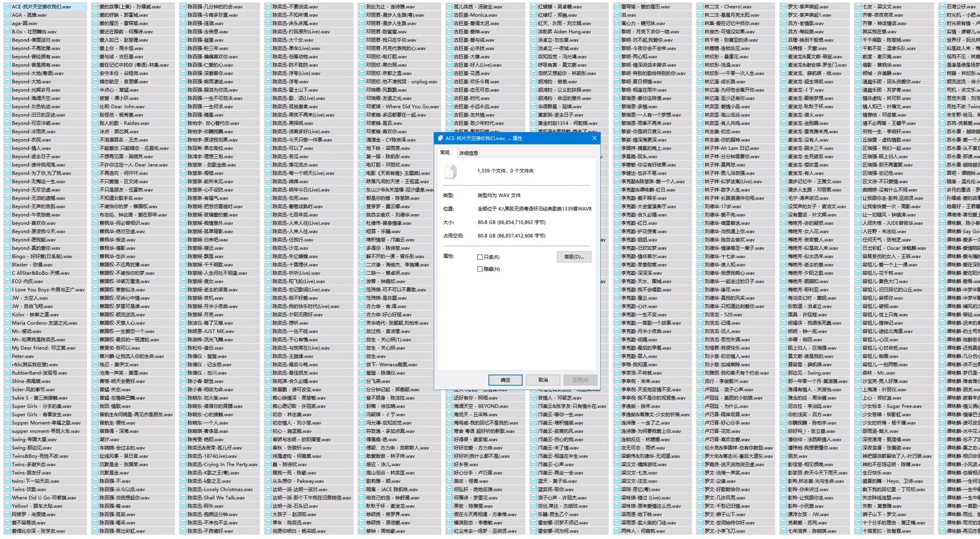Click the location path starting '全部位于 K:\'
The image size is (980, 539).
[x=534, y=209]
